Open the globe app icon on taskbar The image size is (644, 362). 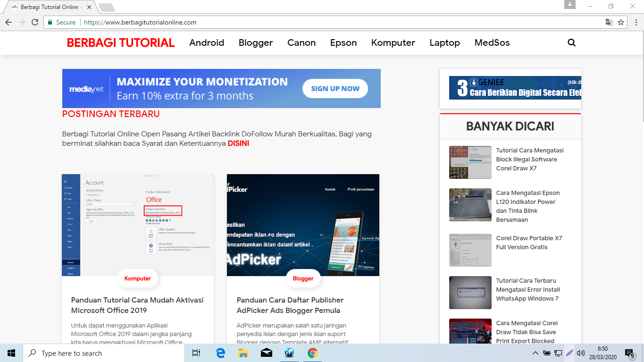point(289,353)
